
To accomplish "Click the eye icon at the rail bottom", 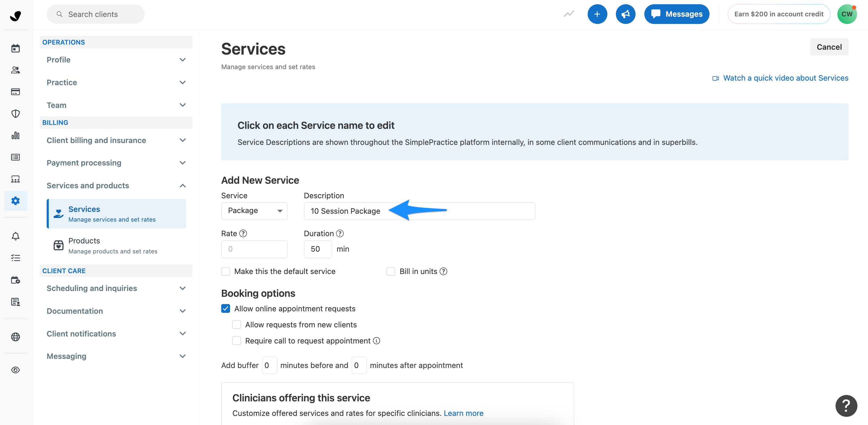I will (x=15, y=370).
